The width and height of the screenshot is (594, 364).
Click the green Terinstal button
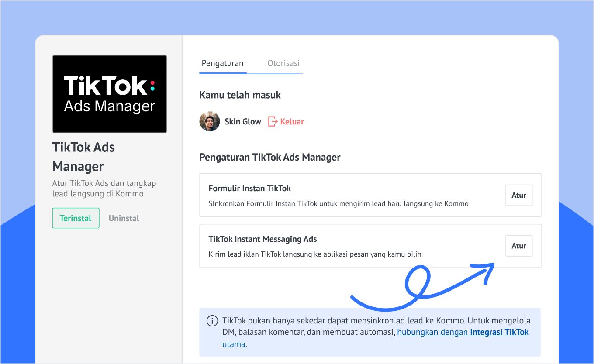pos(76,218)
